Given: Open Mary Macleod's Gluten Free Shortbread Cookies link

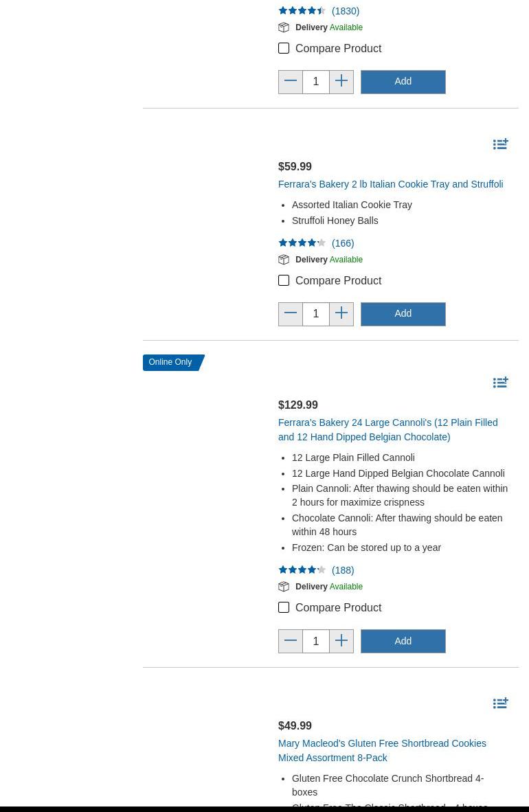Looking at the screenshot, I should 382,750.
